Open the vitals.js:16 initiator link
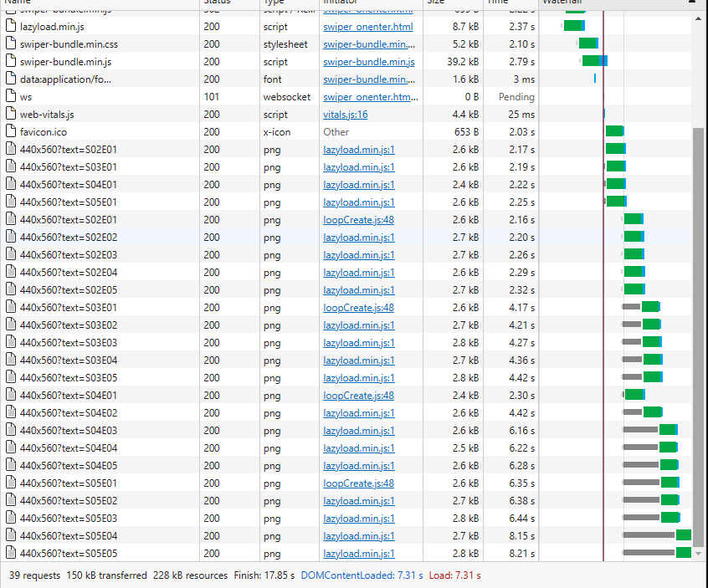This screenshot has width=708, height=588. [345, 114]
